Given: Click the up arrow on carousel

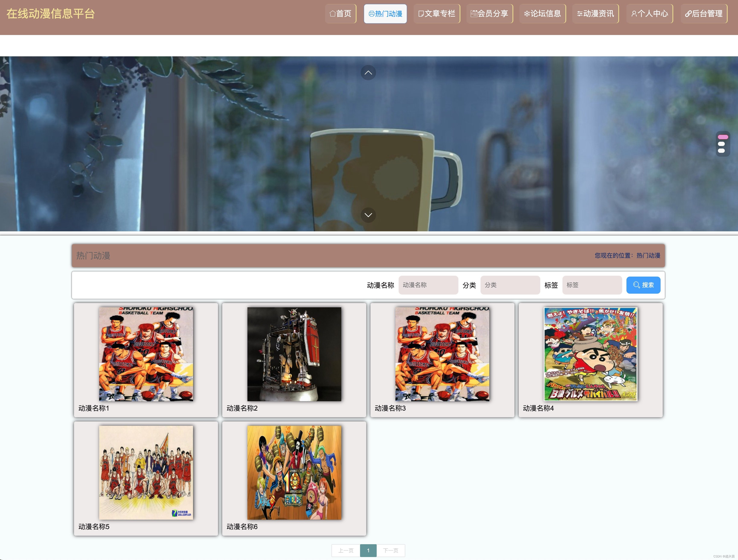Looking at the screenshot, I should click(x=368, y=73).
